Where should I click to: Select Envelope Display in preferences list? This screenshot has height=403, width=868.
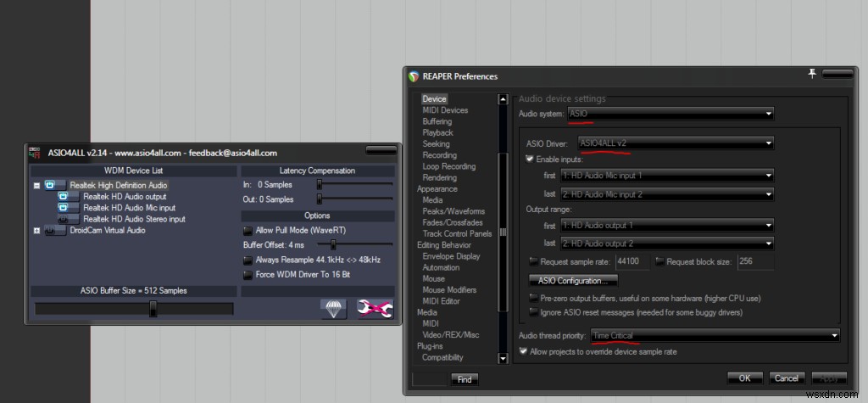coord(451,256)
